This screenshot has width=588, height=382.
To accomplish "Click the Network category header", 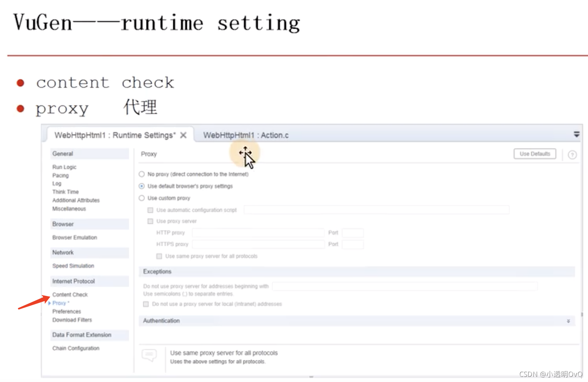I will click(89, 252).
